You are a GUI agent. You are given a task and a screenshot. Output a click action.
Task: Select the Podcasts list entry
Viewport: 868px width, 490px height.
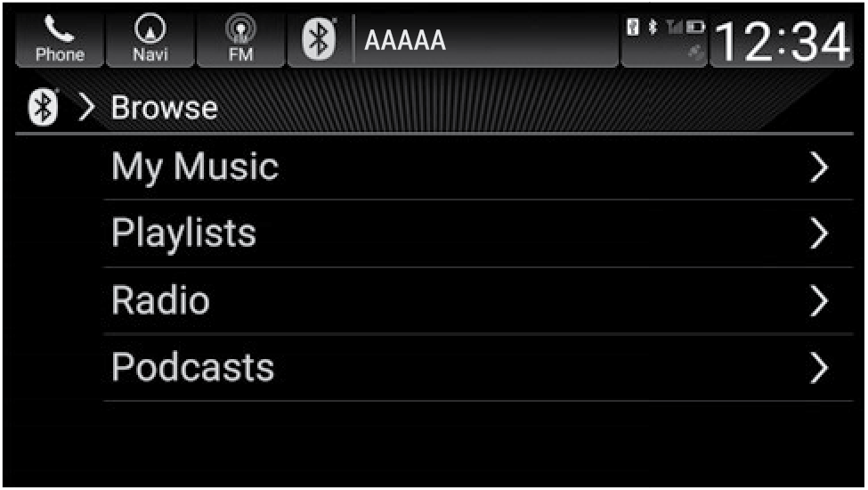192,368
